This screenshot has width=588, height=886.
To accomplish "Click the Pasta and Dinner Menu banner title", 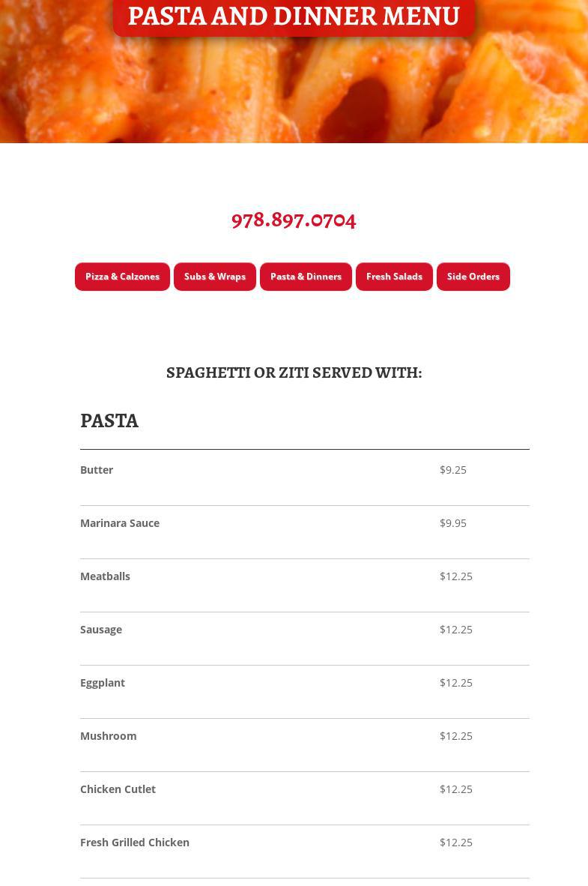I will 294,16.
